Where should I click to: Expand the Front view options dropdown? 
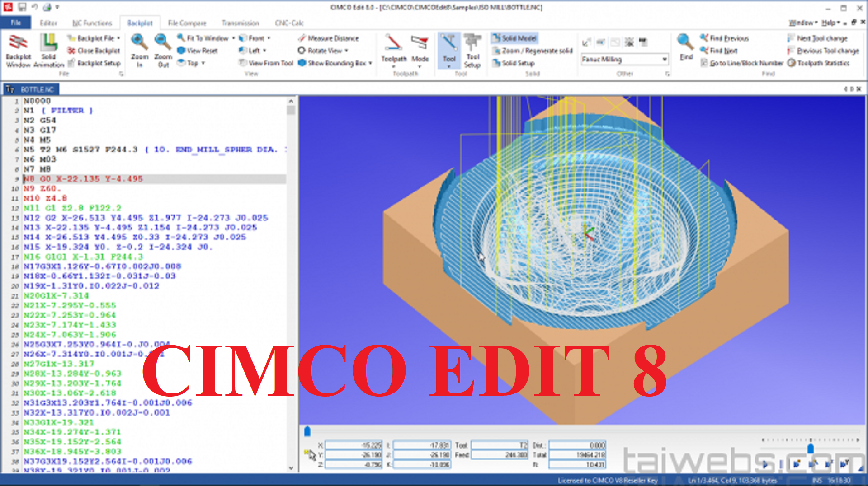(x=268, y=38)
